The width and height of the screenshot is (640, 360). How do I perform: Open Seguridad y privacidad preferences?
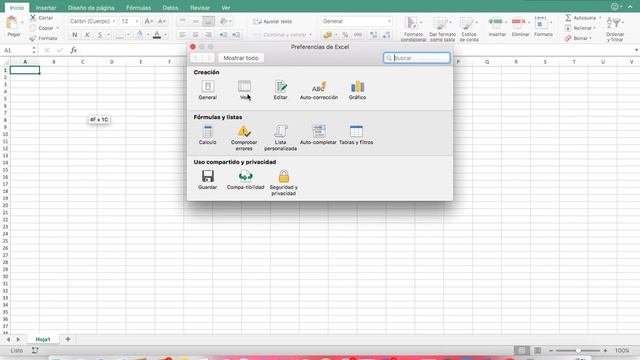click(x=284, y=183)
